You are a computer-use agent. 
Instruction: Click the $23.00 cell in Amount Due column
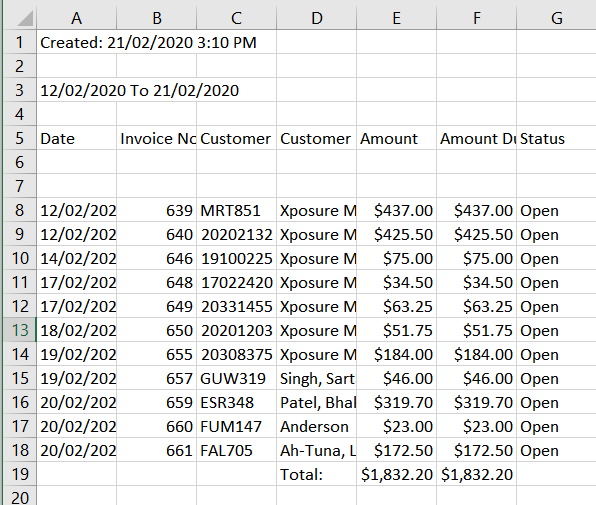pyautogui.click(x=477, y=426)
